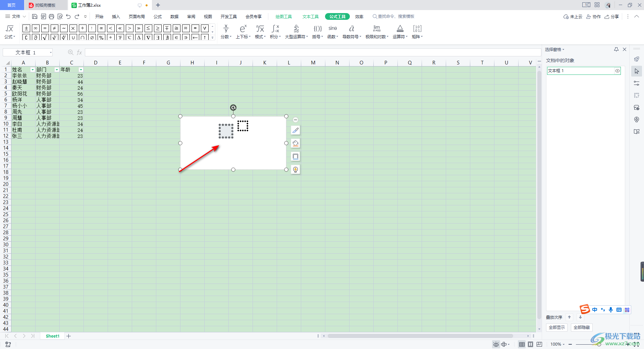Undo the last action

[x=68, y=16]
